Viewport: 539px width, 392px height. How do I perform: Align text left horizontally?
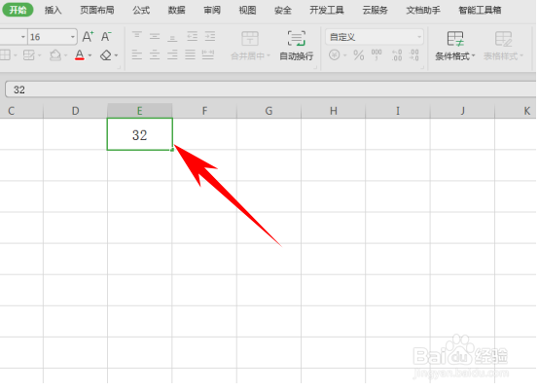coord(137,54)
